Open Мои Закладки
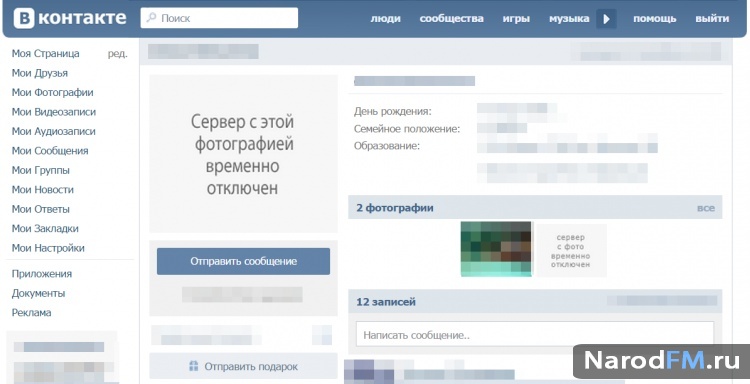Image resolution: width=750 pixels, height=384 pixels. pyautogui.click(x=45, y=229)
